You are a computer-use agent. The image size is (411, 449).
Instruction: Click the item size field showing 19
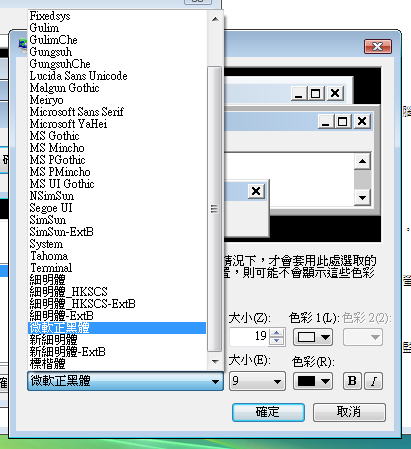[x=249, y=337]
